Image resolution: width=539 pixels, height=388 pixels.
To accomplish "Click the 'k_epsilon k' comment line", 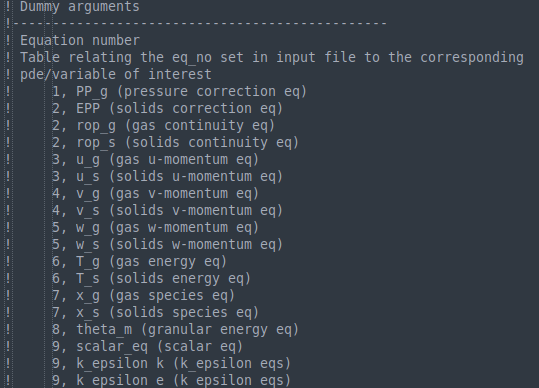I will tap(171, 364).
